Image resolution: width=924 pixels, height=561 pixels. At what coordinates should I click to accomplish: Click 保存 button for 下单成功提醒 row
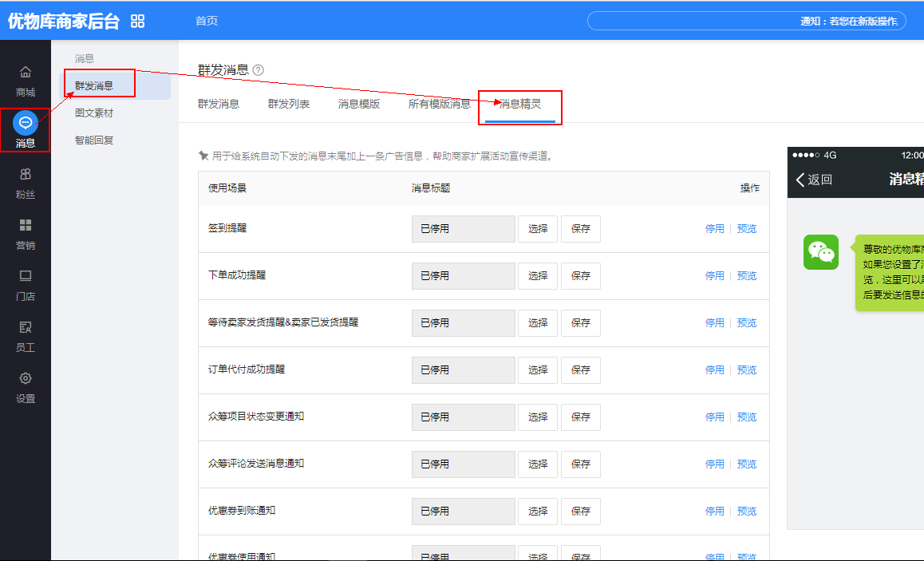(580, 276)
